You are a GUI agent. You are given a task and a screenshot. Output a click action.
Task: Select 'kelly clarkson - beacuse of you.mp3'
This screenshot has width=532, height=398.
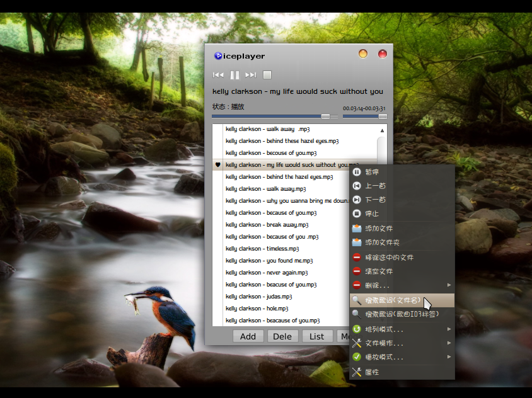point(281,285)
